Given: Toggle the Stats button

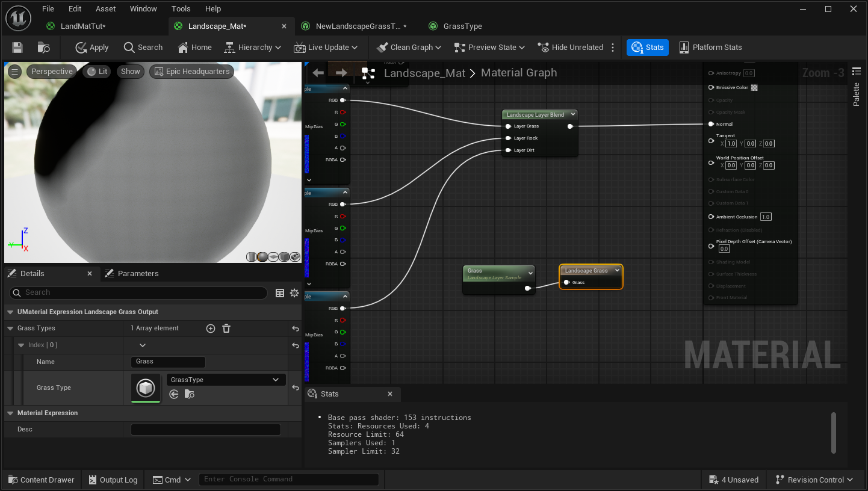Looking at the screenshot, I should [x=648, y=48].
